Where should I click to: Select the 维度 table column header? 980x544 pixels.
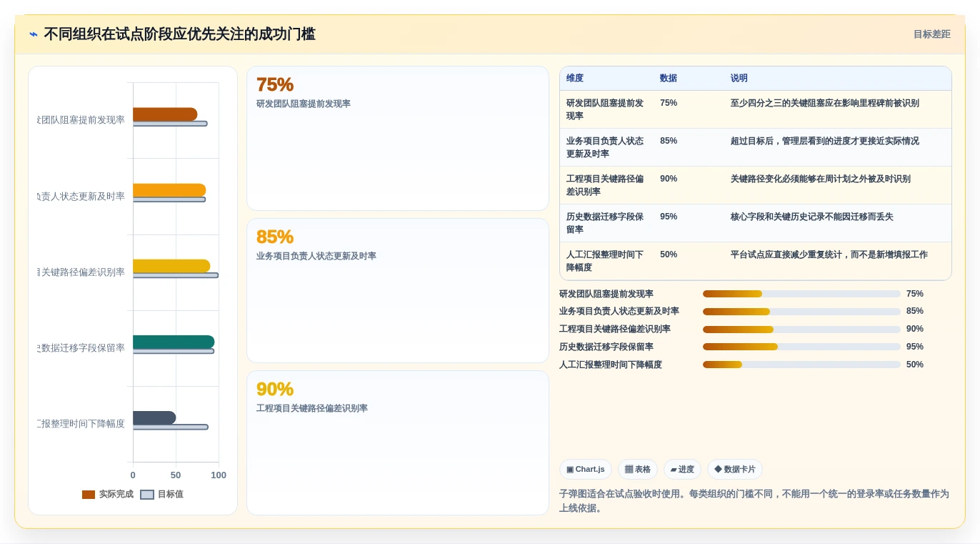click(575, 79)
